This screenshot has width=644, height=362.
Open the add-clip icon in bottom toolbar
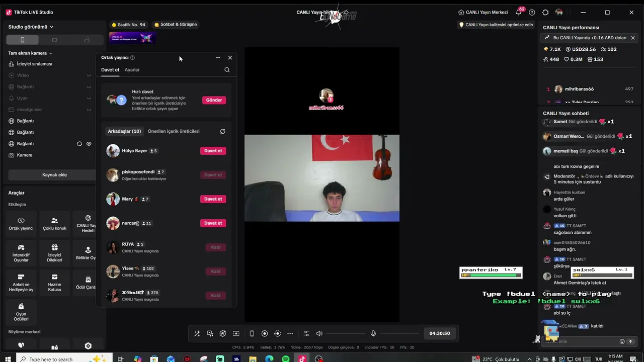(236, 333)
